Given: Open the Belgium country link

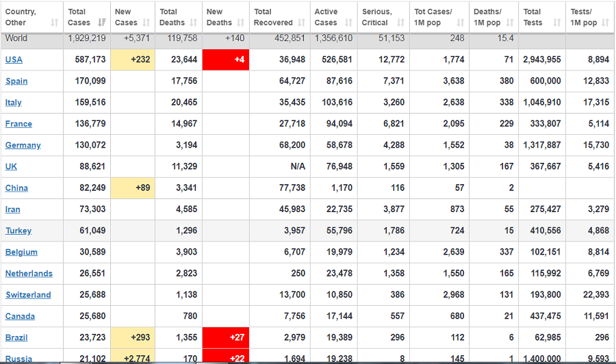Looking at the screenshot, I should 21,252.
